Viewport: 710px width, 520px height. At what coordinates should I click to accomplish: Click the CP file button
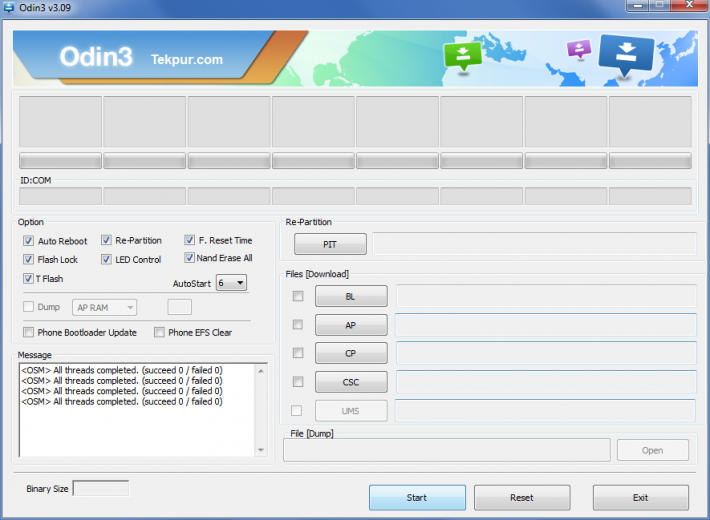point(351,353)
